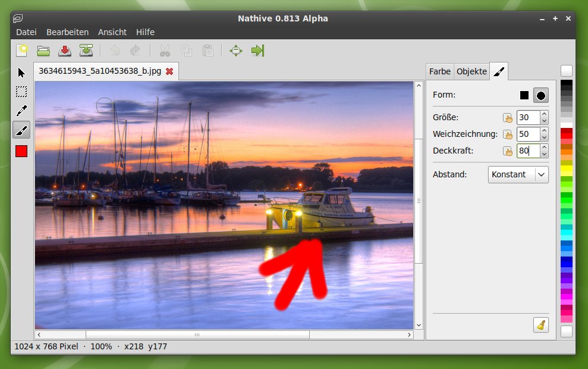Increase Weichzeichnung with the up arrow
Viewport: 588px width, 369px height.
tap(544, 130)
